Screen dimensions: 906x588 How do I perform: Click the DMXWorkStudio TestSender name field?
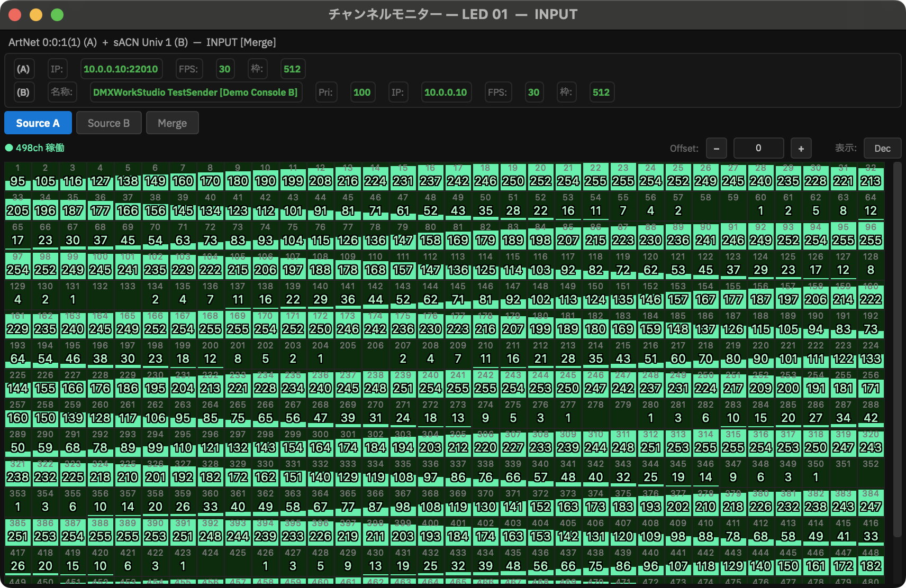[x=195, y=92]
